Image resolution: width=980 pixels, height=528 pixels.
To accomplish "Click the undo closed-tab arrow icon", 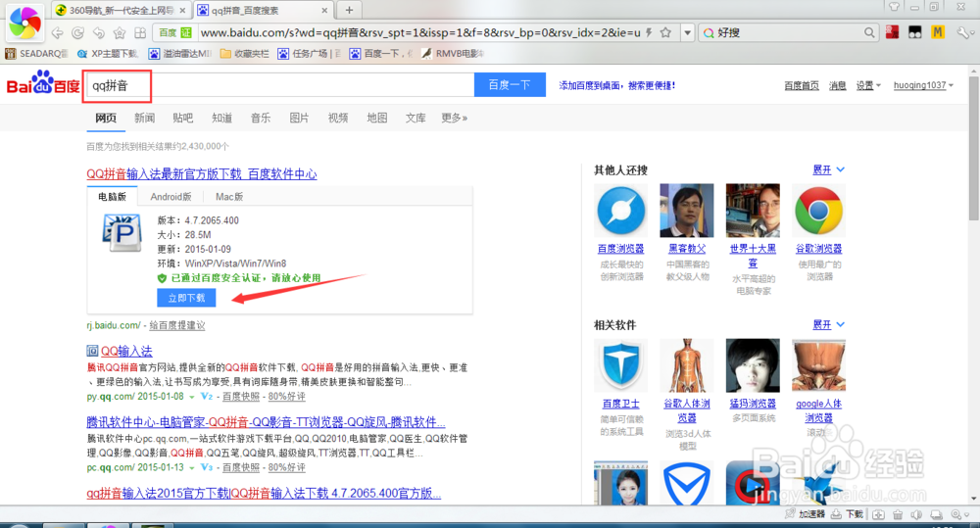I will [99, 32].
